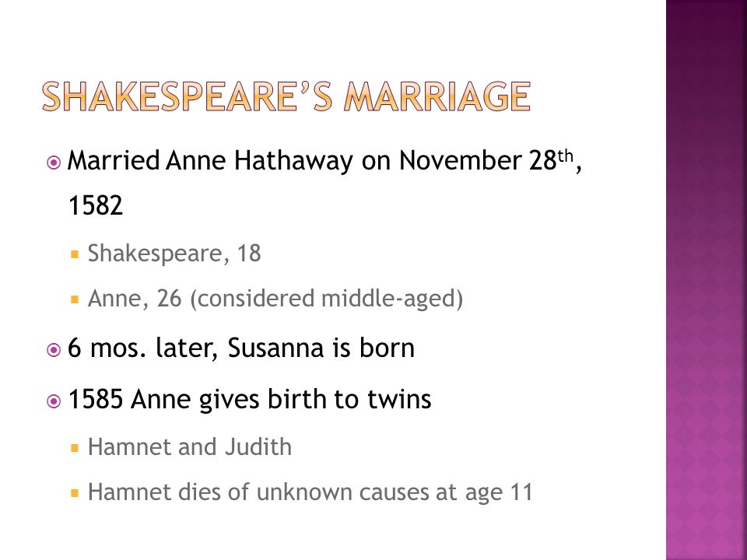Viewport: 747px width, 560px height.
Task: Click the square bullet beside Hamnet dies
Action: (75, 493)
